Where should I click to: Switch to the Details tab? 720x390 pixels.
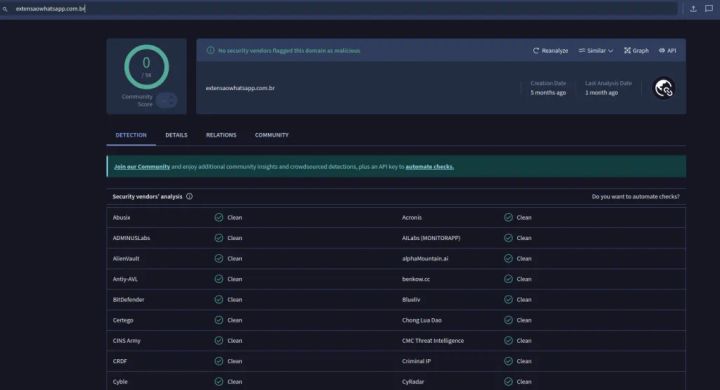pyautogui.click(x=176, y=135)
